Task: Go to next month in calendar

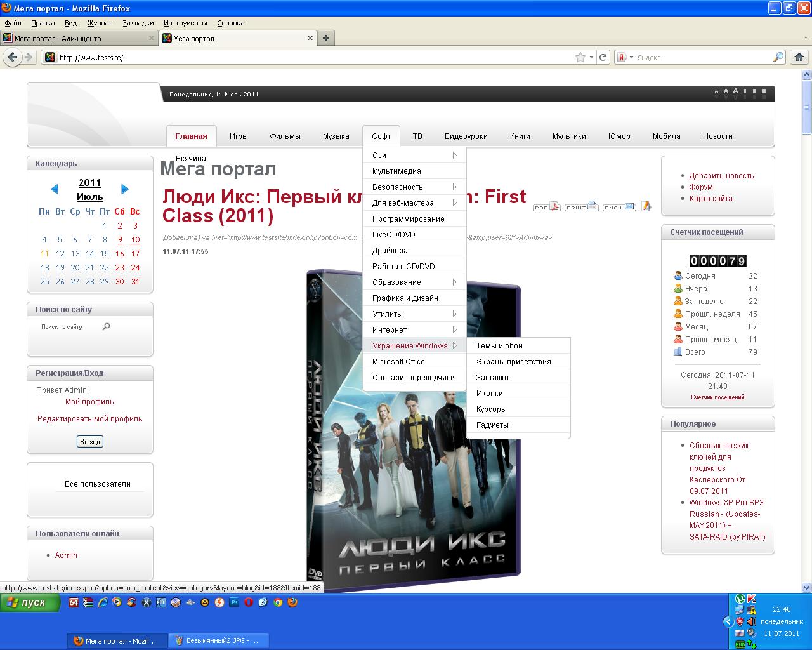Action: point(125,189)
